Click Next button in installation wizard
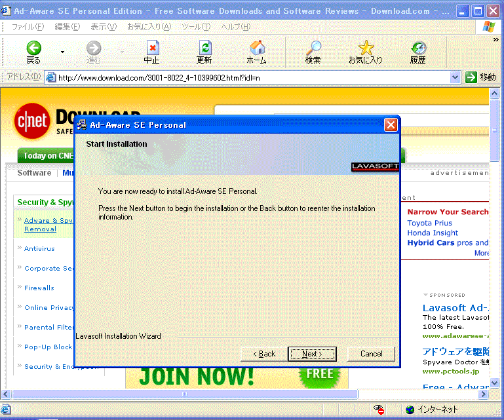Screen dimensions: 504x420 coord(312,354)
